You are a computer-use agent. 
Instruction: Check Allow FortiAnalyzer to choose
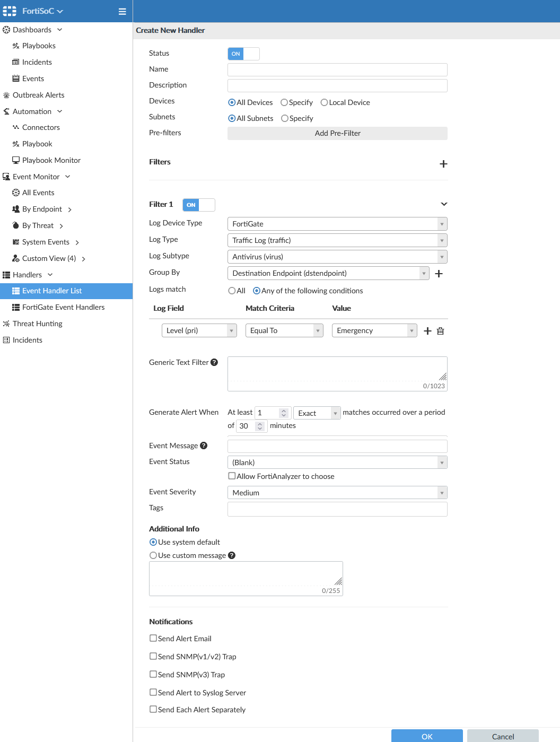(232, 476)
